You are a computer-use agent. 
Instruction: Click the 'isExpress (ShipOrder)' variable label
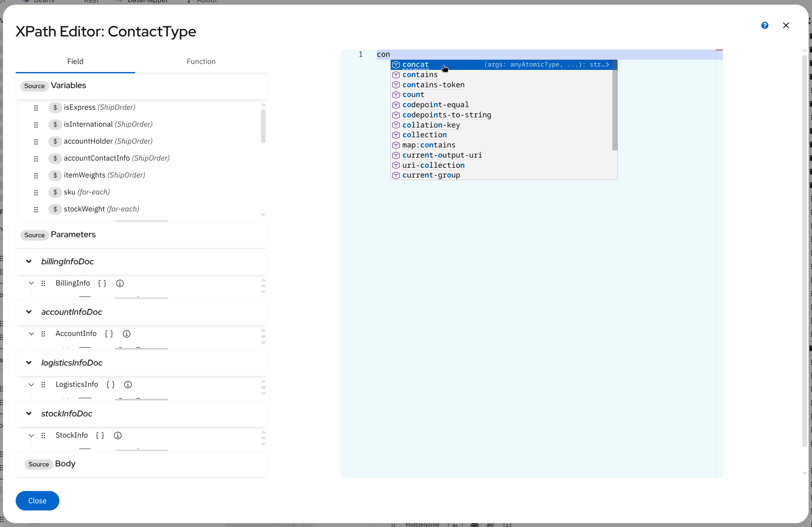[100, 108]
